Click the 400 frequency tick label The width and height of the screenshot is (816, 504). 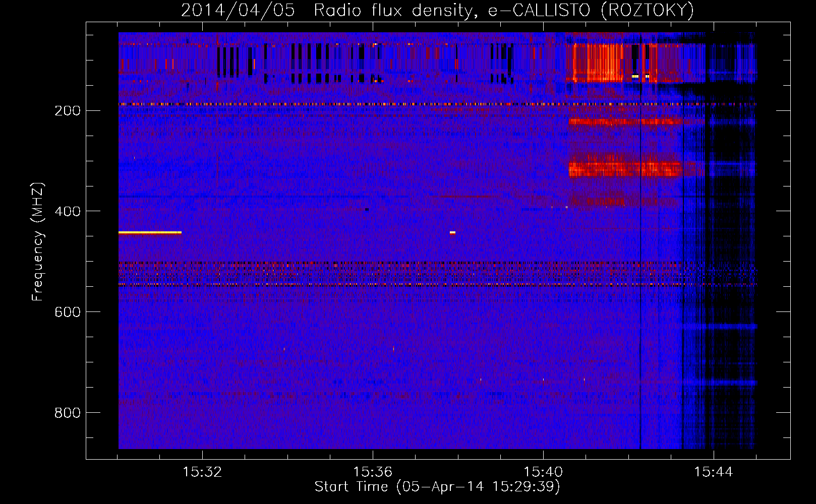68,212
